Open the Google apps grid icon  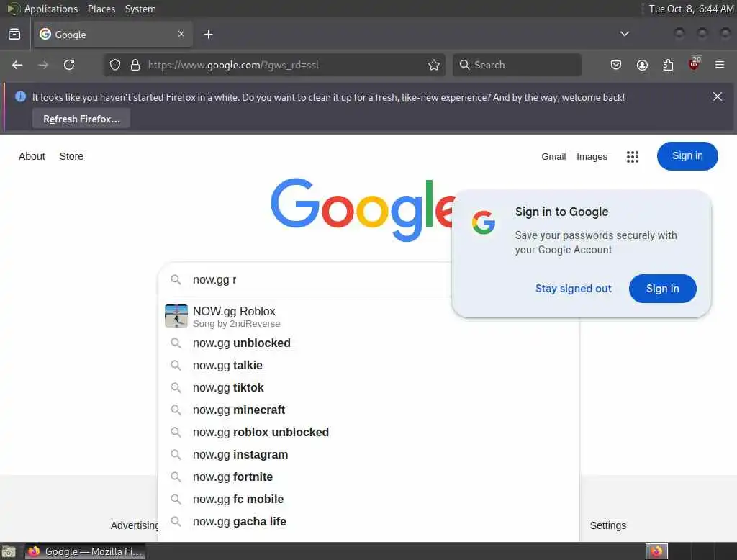(632, 157)
